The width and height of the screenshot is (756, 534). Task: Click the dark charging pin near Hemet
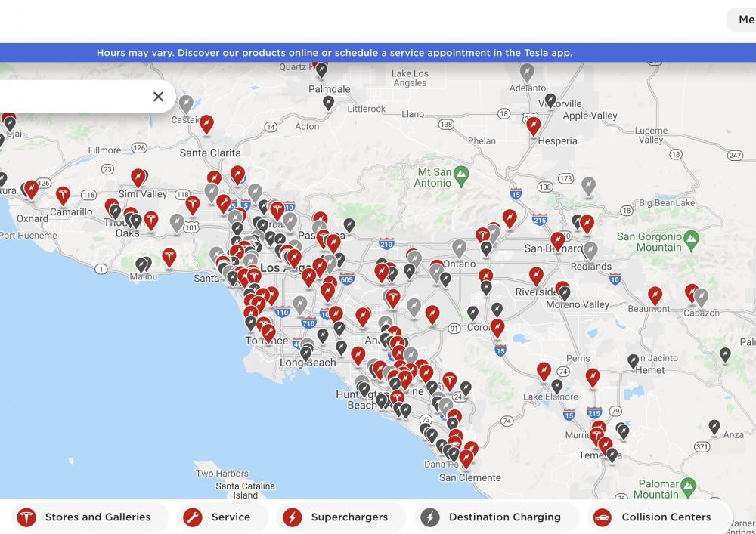coord(633,361)
